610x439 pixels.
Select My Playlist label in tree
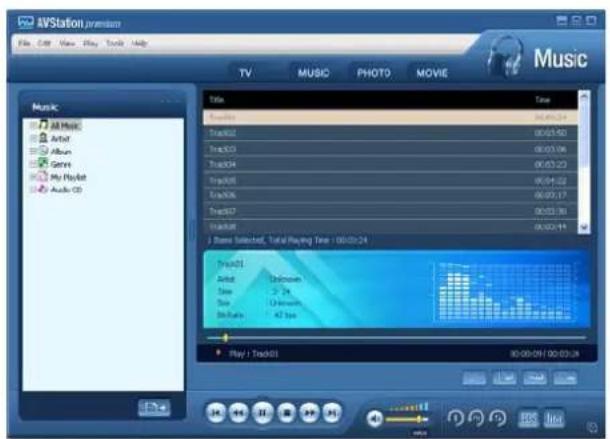(68, 177)
